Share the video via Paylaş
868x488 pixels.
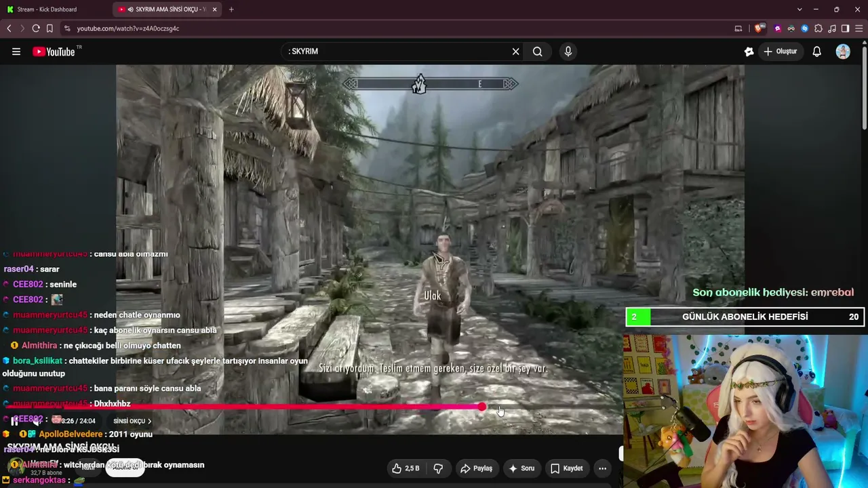click(x=476, y=468)
